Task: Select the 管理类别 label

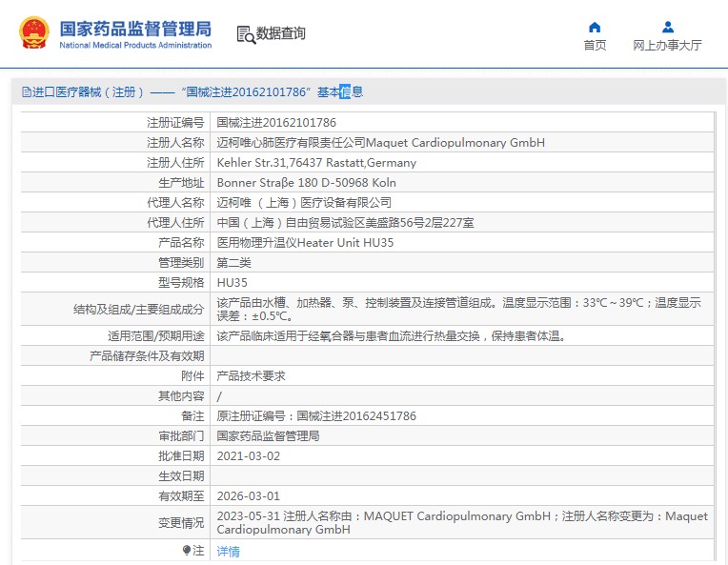Action: pos(181,263)
